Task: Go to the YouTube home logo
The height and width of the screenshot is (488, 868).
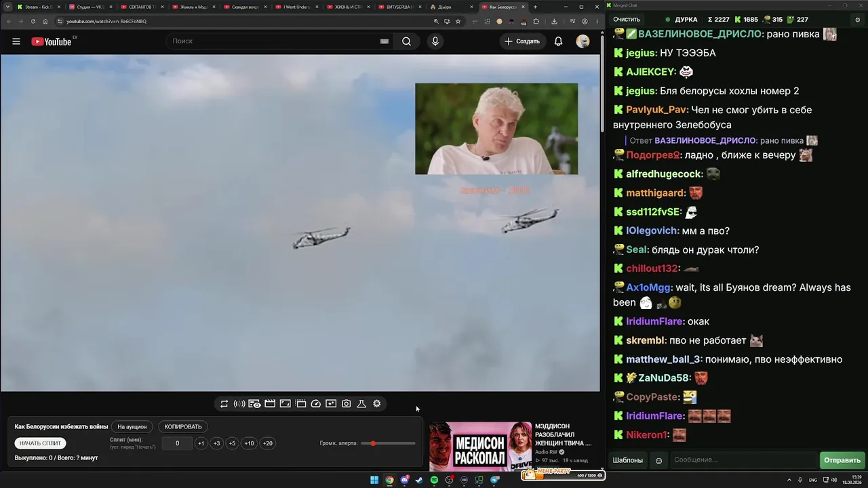Action: (x=52, y=41)
